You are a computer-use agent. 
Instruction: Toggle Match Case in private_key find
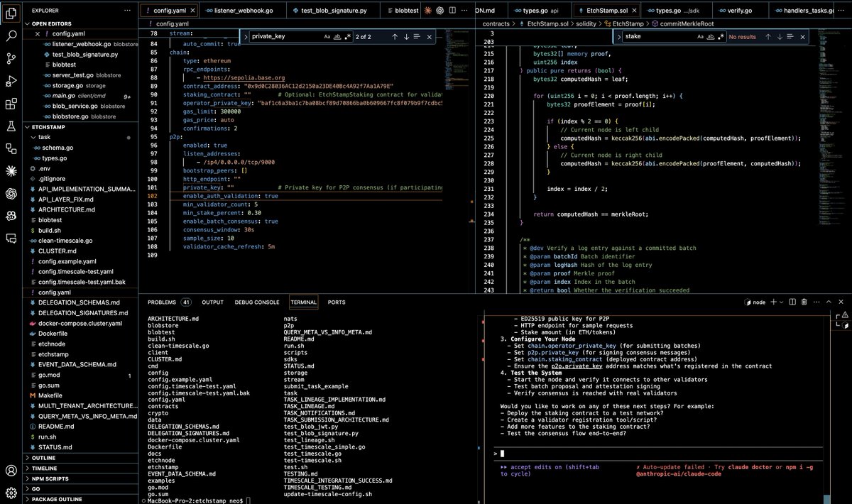tap(327, 36)
